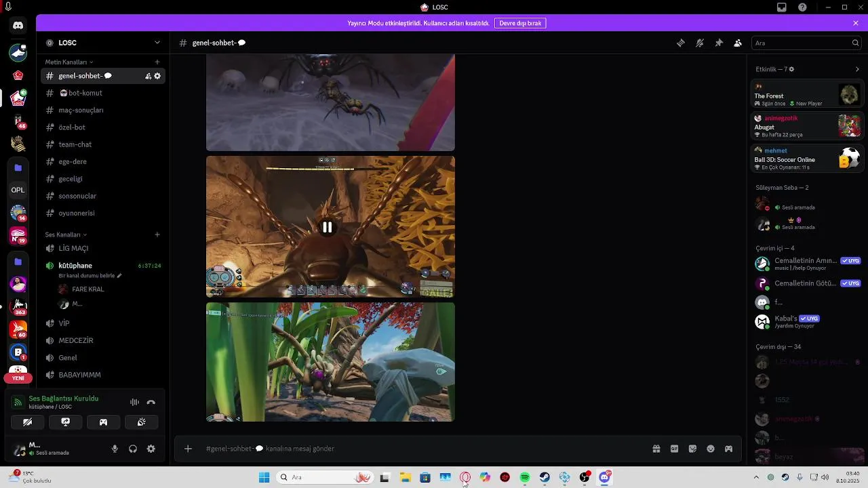Join the BABAYIMMM voice channel

tap(103, 375)
